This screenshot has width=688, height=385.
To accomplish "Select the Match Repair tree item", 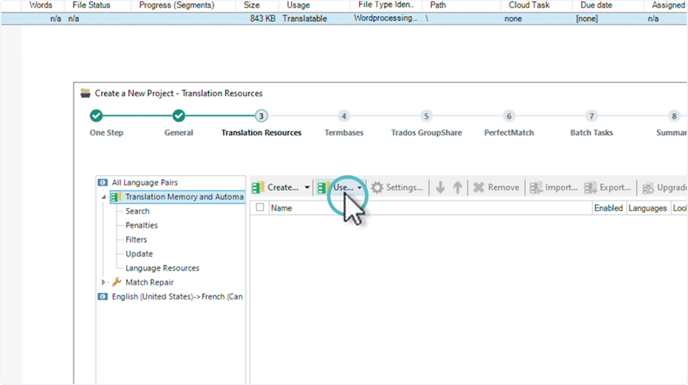I will (x=149, y=282).
